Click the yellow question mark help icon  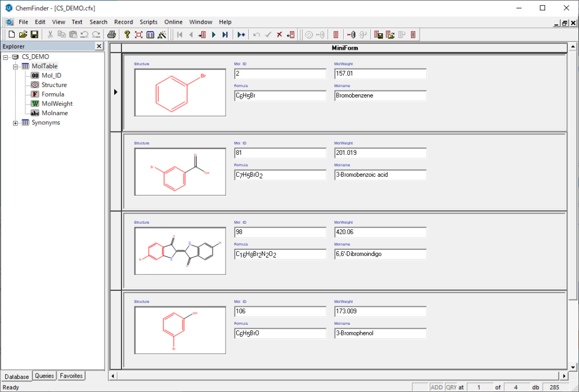pos(127,35)
